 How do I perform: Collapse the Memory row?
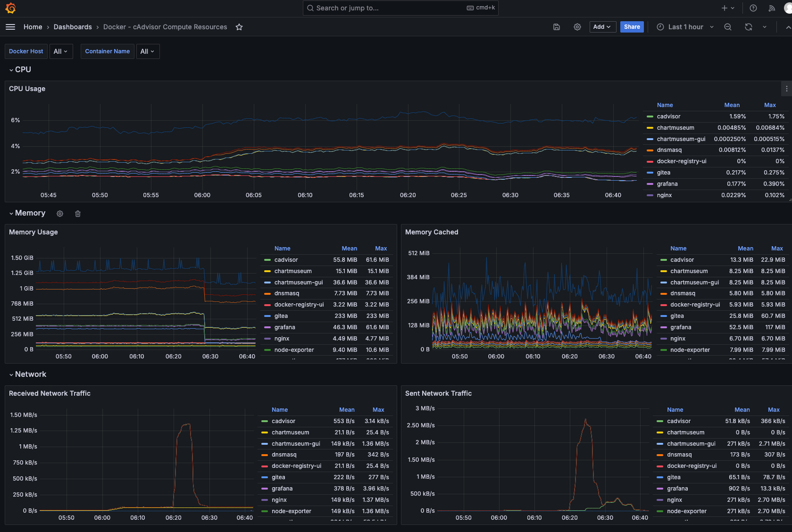[x=27, y=213]
